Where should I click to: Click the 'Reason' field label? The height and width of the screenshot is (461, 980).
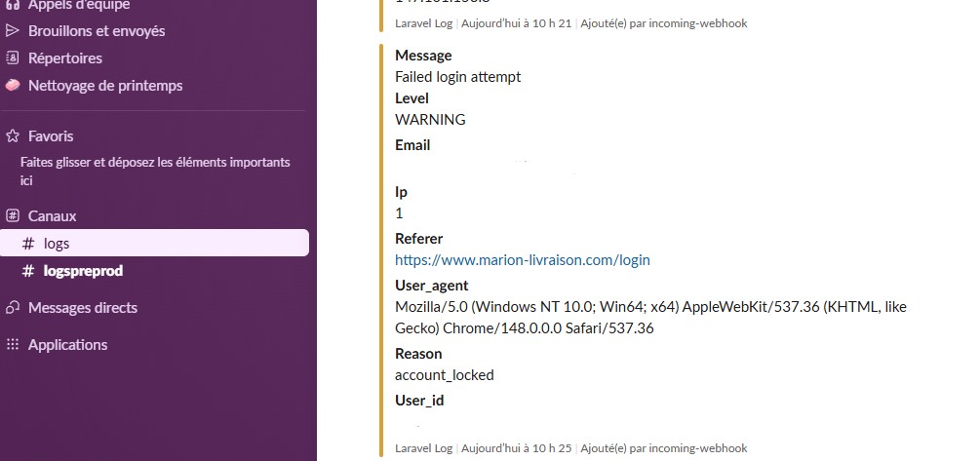coord(418,354)
